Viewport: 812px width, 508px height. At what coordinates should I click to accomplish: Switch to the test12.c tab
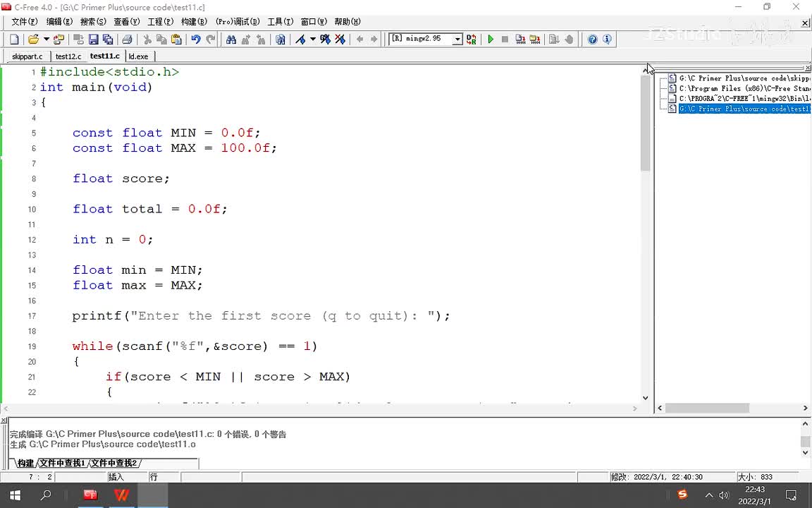point(68,56)
